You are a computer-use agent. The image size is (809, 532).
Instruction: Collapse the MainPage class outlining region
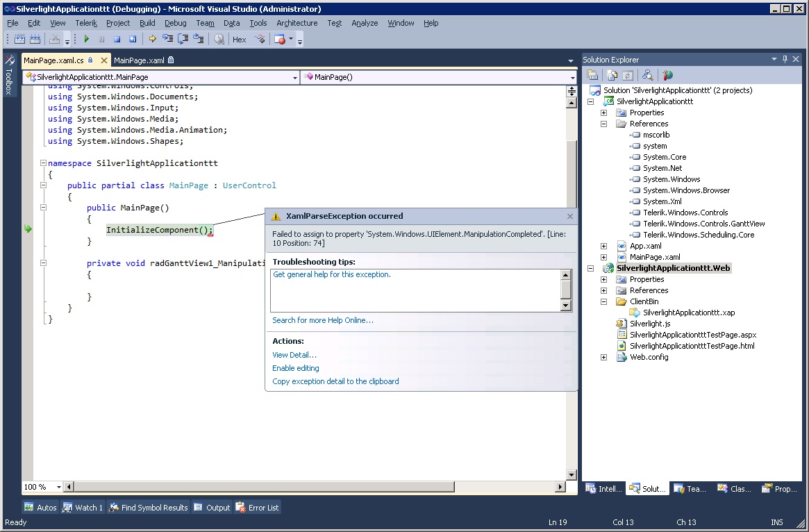click(x=43, y=185)
